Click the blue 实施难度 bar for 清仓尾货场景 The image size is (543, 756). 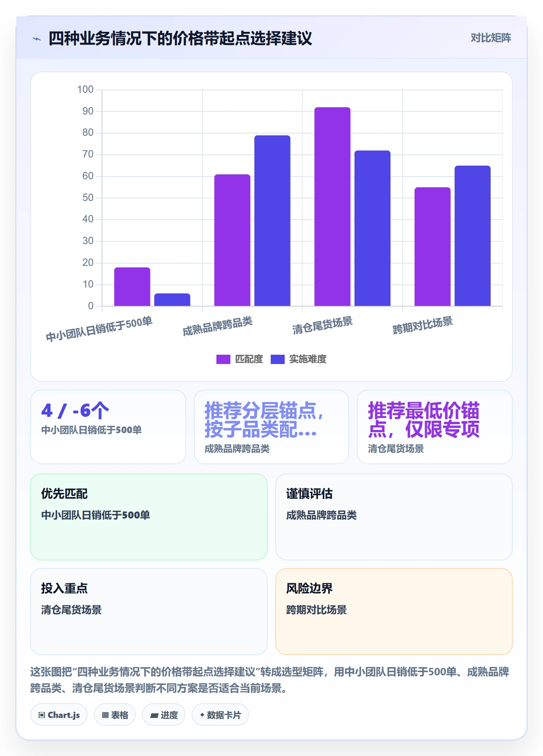372,228
